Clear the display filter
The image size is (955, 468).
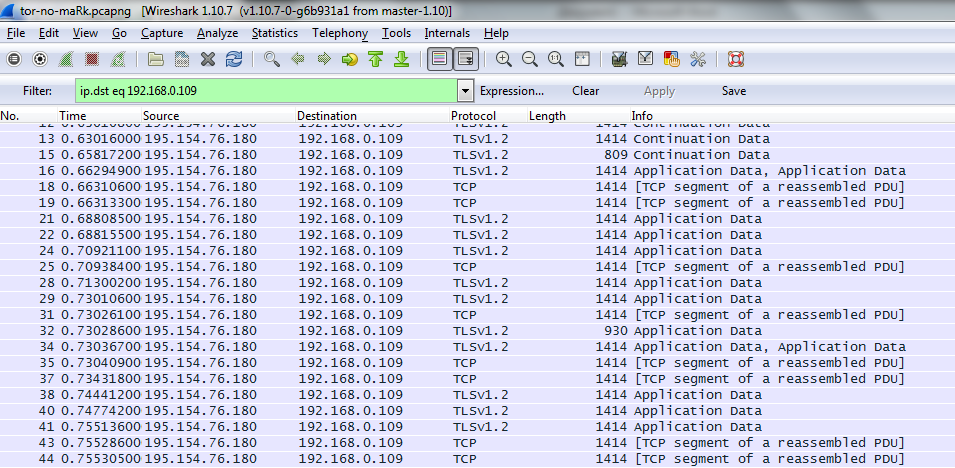[585, 91]
